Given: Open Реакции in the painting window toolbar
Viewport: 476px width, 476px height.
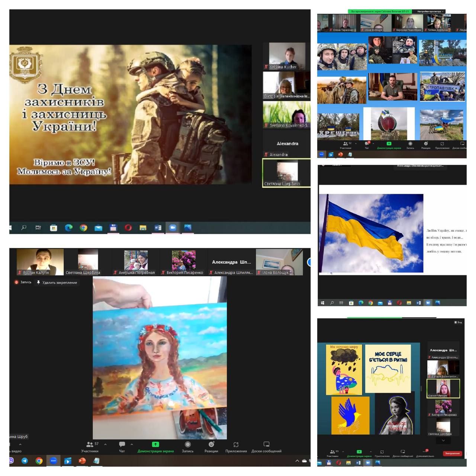Looking at the screenshot, I should click(x=211, y=446).
